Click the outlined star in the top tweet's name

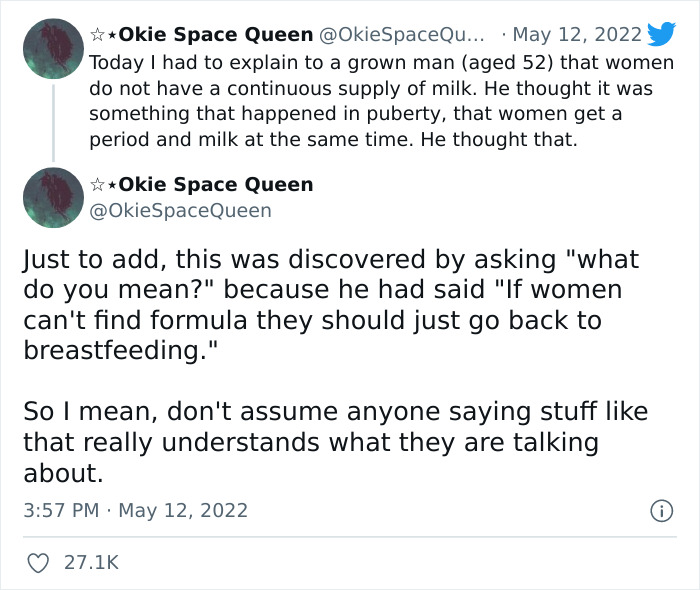[x=97, y=35]
